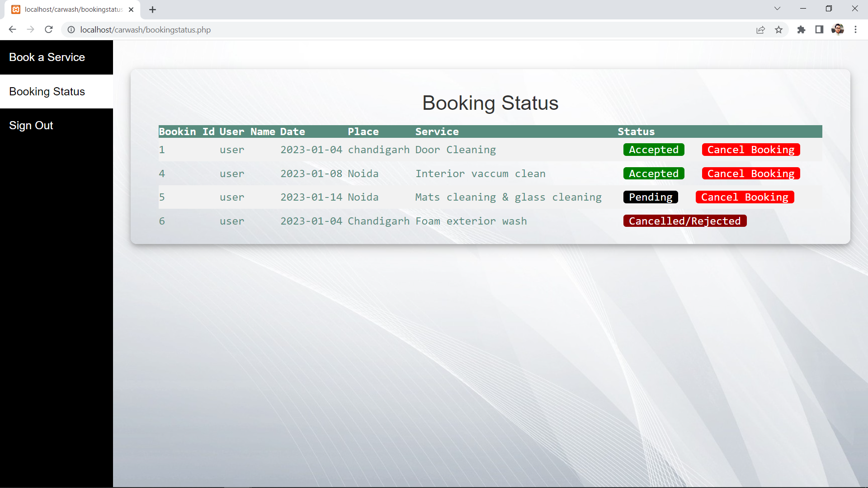Open the Chrome three-dot menu
Screen dimensions: 868x488
click(x=855, y=30)
